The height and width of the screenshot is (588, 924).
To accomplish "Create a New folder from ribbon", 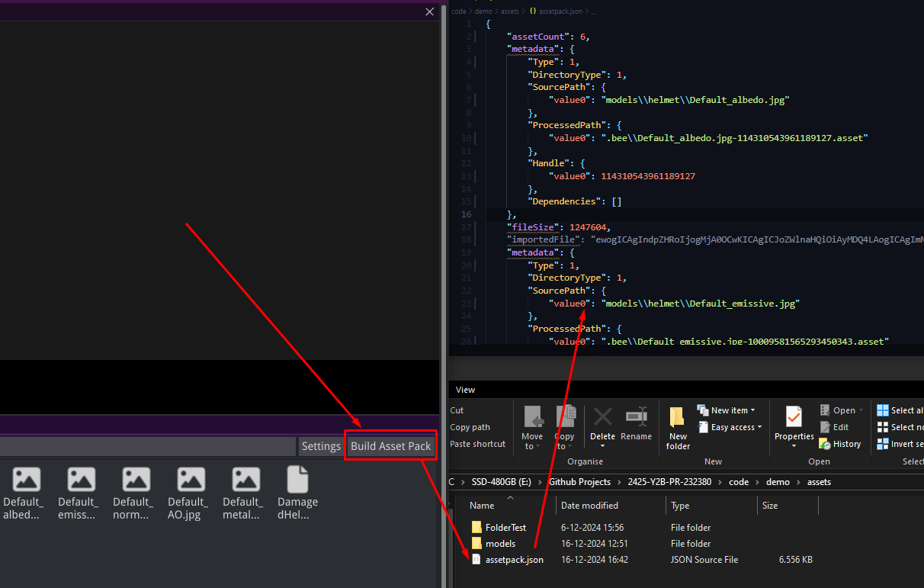I will (678, 427).
